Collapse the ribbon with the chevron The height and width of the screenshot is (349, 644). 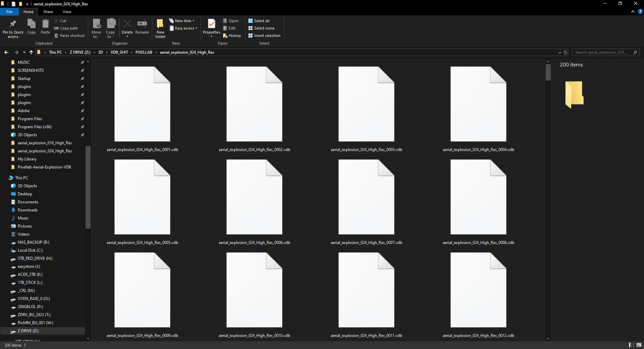coord(633,11)
